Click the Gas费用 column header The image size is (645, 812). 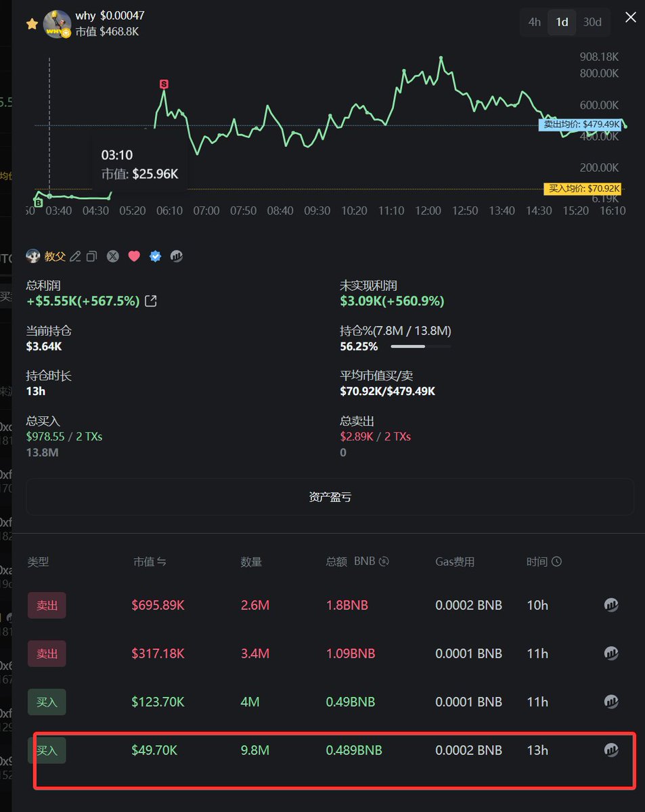click(x=455, y=561)
